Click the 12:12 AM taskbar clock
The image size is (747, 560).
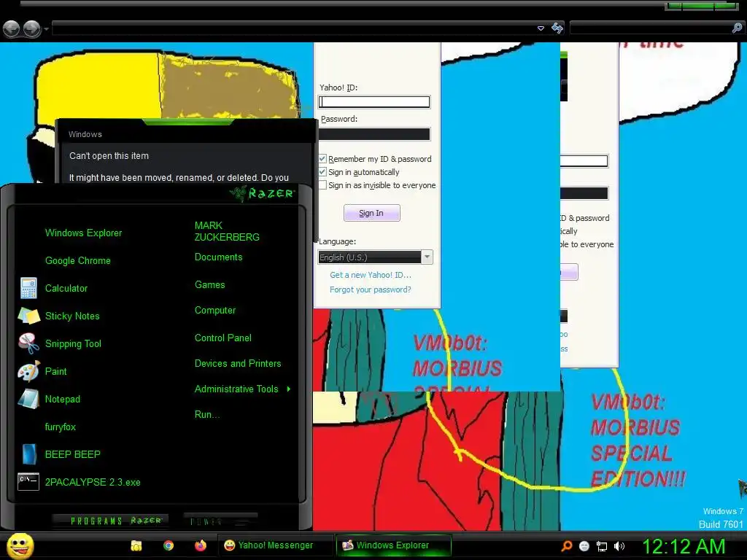coord(684,546)
